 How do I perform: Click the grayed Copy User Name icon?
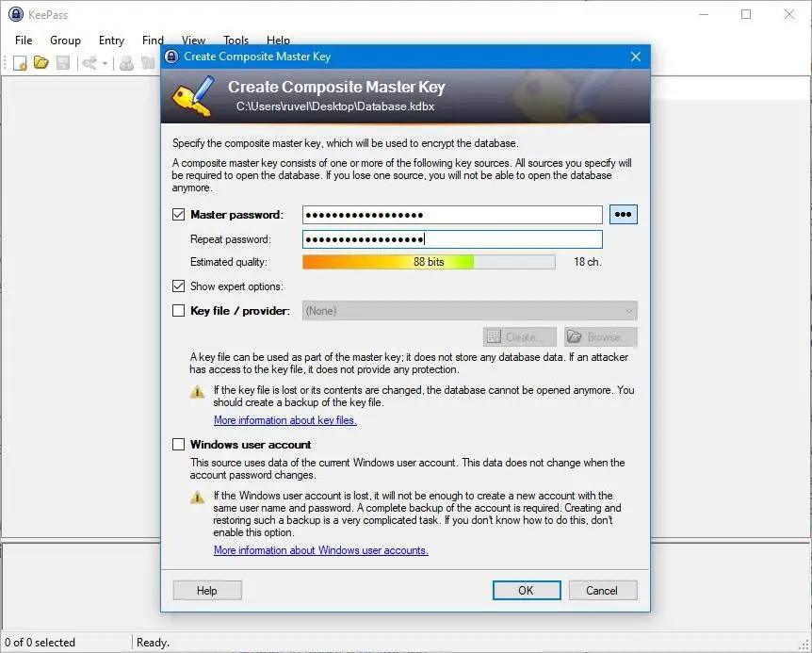pyautogui.click(x=126, y=63)
